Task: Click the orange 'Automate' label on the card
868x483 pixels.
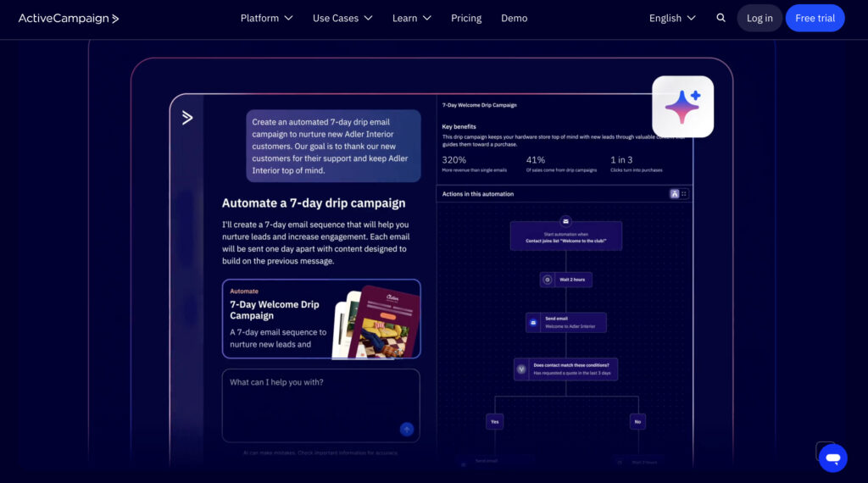Action: 244,291
